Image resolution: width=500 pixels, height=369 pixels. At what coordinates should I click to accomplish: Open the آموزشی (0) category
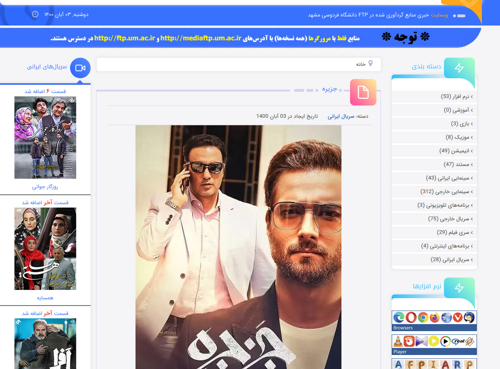(434, 110)
